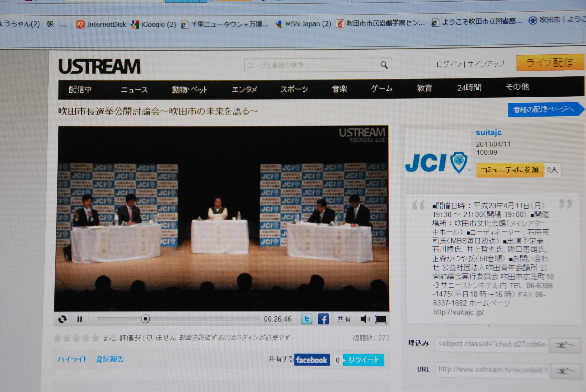The height and width of the screenshot is (392, 586).
Task: Click ログイン link
Action: 449,64
